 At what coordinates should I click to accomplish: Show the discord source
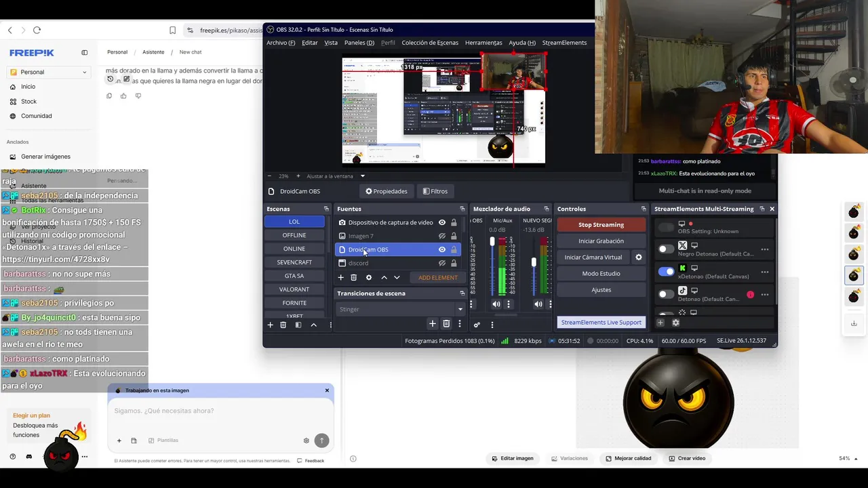[442, 263]
